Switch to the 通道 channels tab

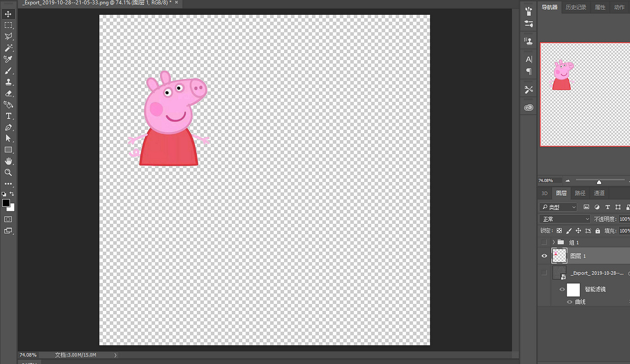pyautogui.click(x=599, y=193)
